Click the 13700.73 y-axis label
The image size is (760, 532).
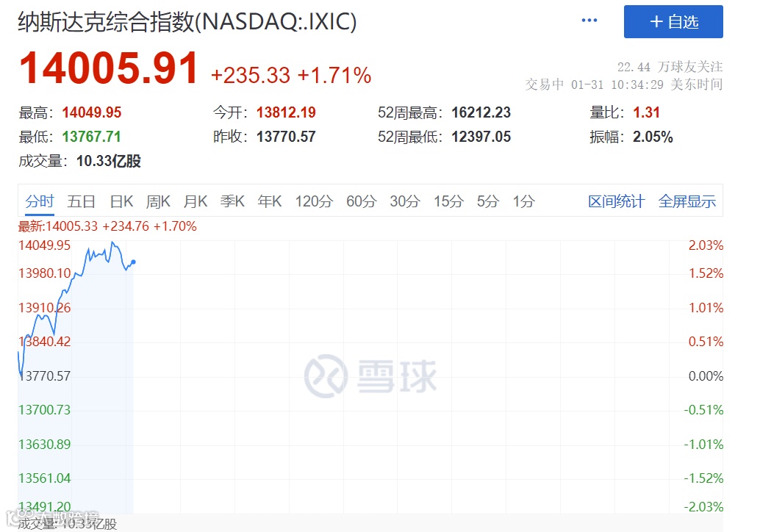pyautogui.click(x=45, y=410)
